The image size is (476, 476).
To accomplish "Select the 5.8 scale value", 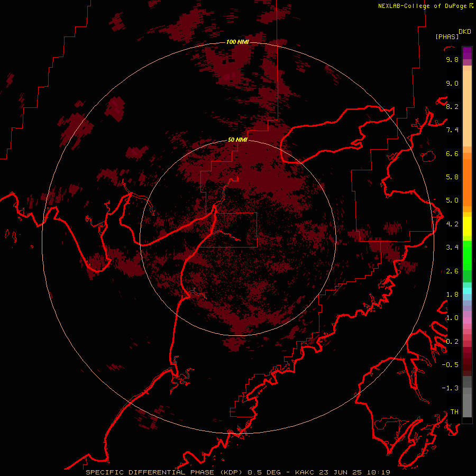I will [452, 177].
